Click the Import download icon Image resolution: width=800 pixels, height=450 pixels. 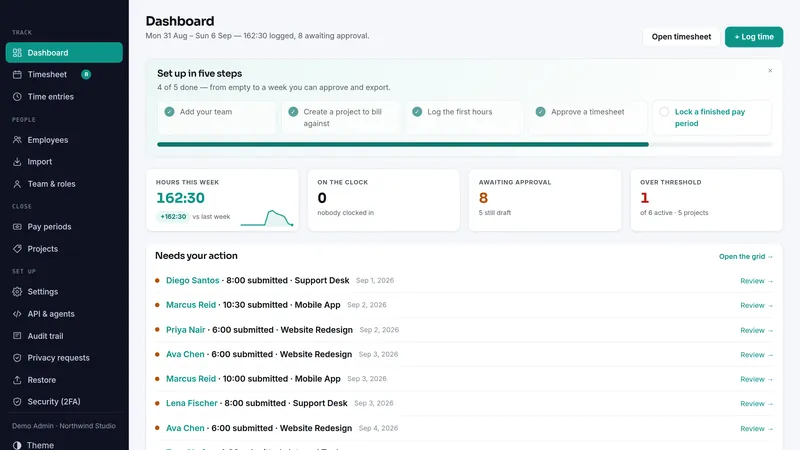click(17, 162)
